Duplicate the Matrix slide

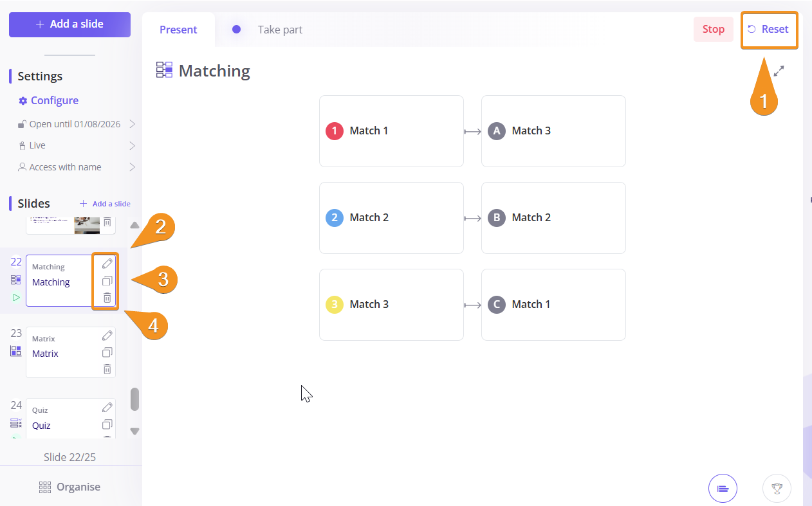107,352
